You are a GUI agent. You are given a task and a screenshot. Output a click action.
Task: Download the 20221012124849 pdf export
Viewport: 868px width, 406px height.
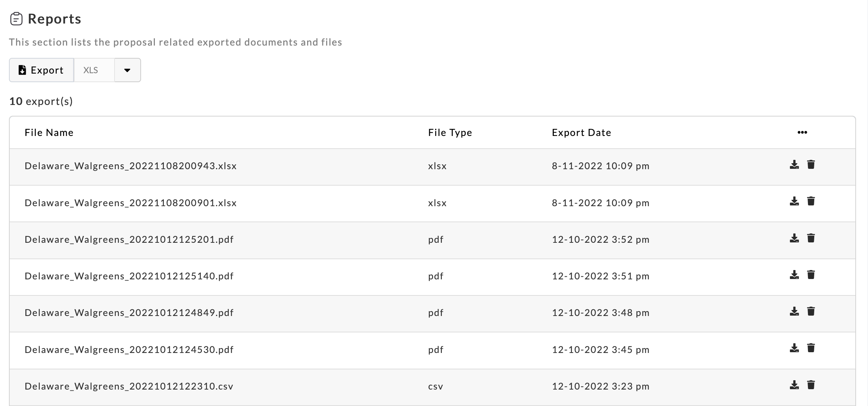click(x=794, y=312)
